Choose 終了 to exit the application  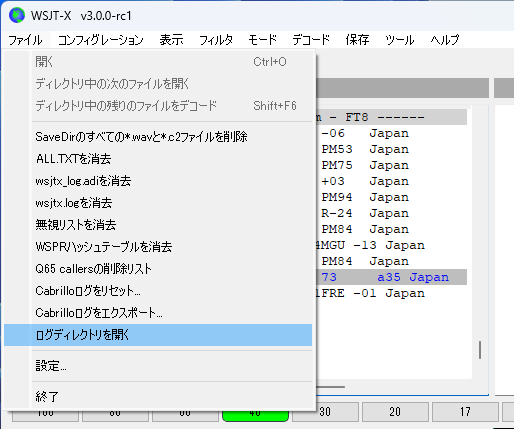coord(158,396)
